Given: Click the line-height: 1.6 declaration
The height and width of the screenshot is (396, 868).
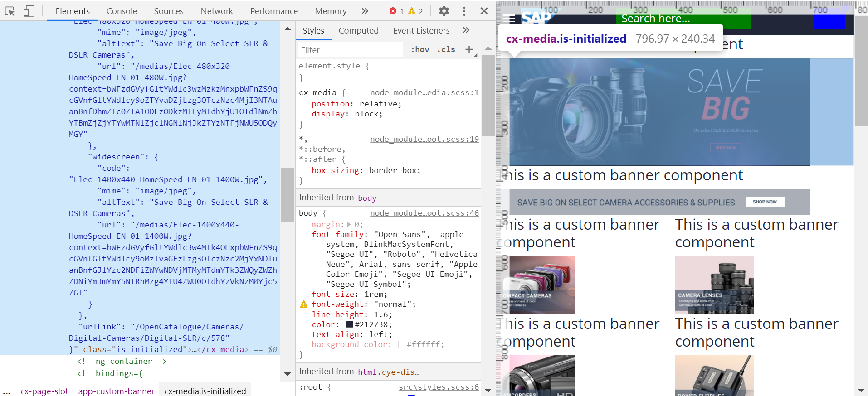Looking at the screenshot, I should tap(352, 314).
